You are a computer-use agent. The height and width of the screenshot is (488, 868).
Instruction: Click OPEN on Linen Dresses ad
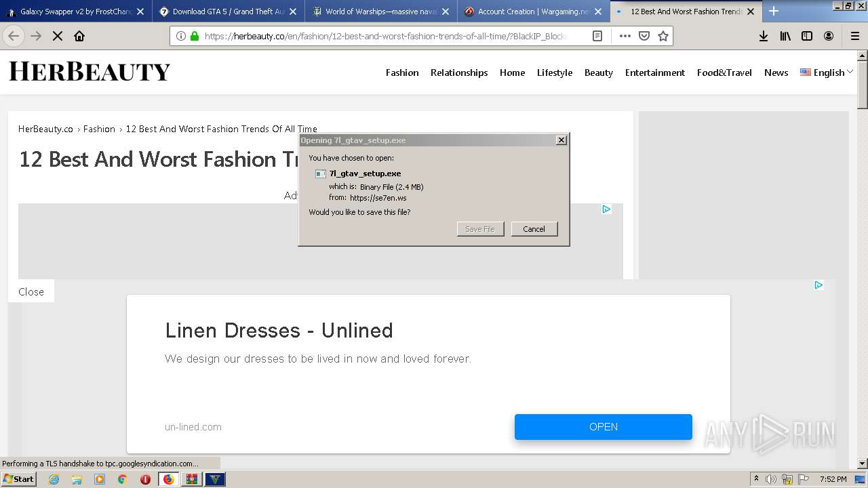[x=604, y=427]
